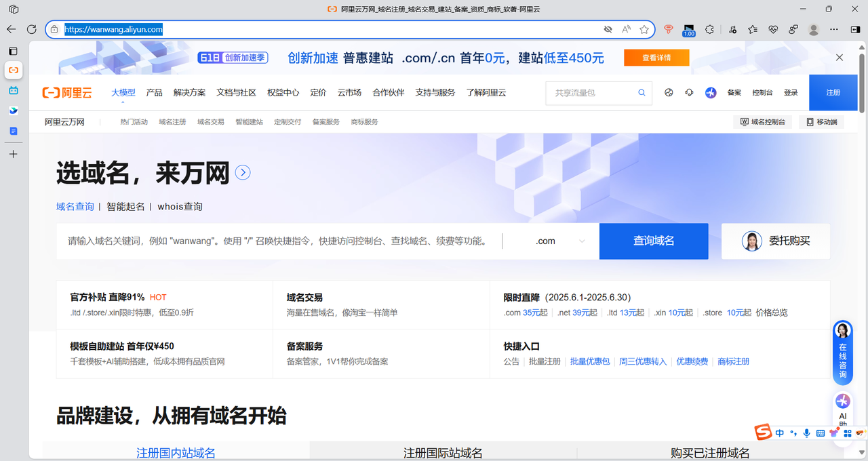Click the headset customer service icon
Viewport: 868px width, 461px height.
pyautogui.click(x=689, y=93)
